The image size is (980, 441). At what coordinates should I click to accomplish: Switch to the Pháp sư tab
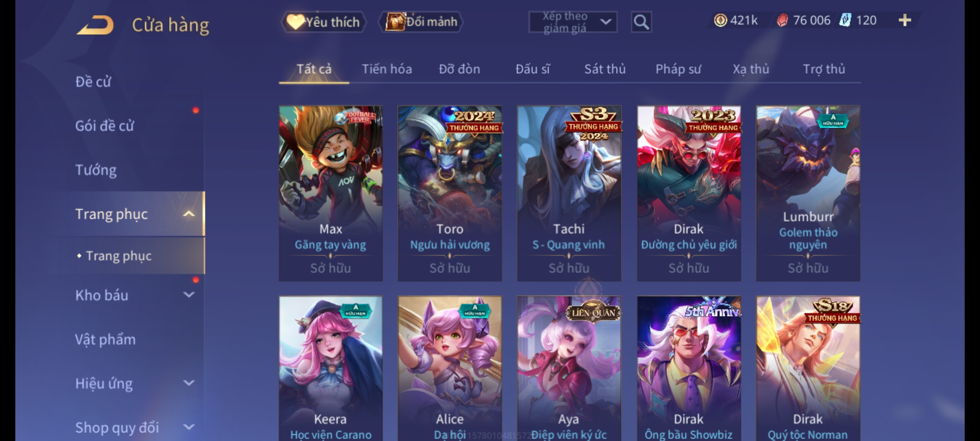point(678,69)
